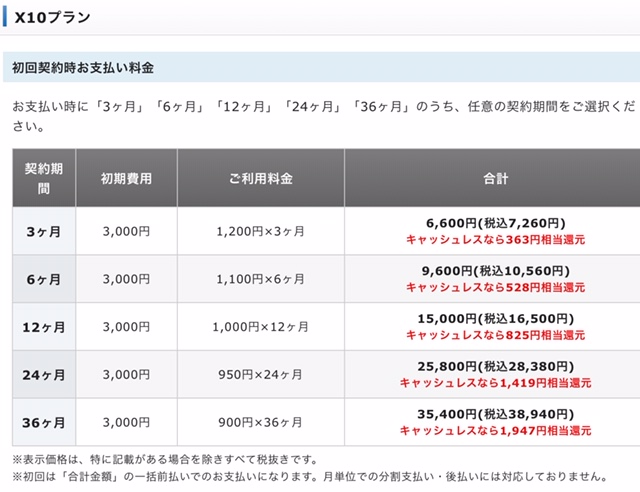Select the 3ヶ月 contract period row label
The height and width of the screenshot is (492, 640).
(x=43, y=231)
